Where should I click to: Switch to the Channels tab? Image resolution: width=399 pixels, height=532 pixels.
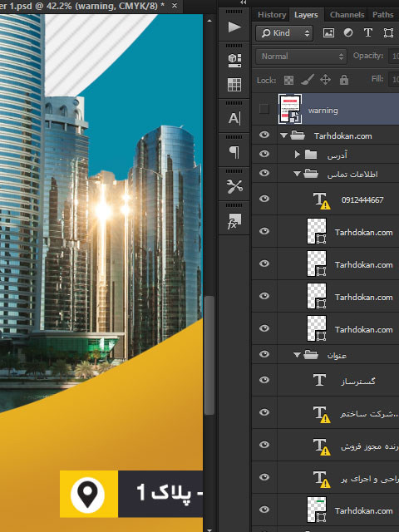[347, 15]
